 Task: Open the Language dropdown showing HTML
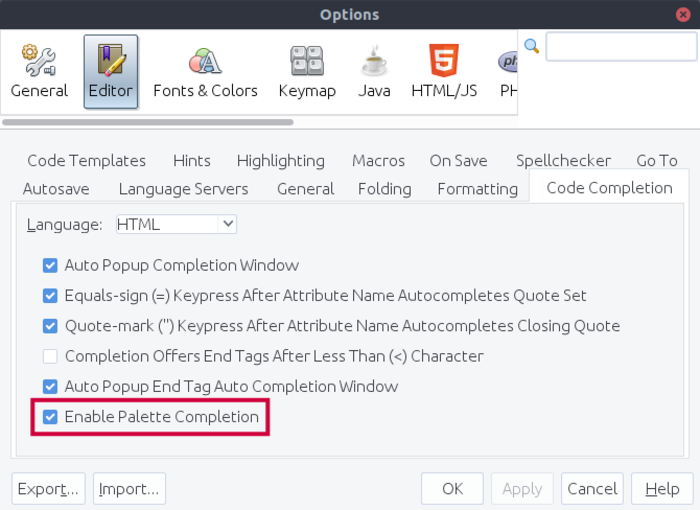pos(176,225)
